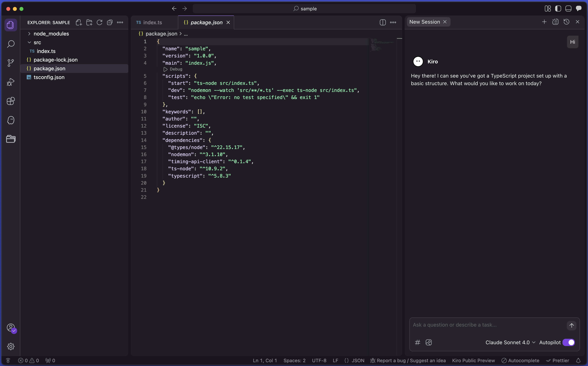Toggle the Autopilot switch off
This screenshot has width=588, height=366.
(x=568, y=342)
